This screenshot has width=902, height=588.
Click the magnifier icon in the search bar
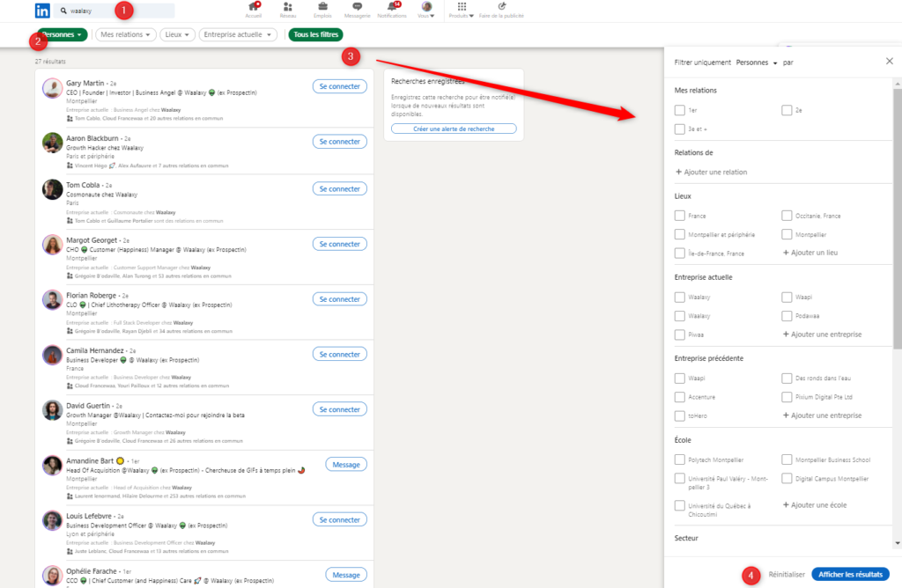pyautogui.click(x=63, y=11)
